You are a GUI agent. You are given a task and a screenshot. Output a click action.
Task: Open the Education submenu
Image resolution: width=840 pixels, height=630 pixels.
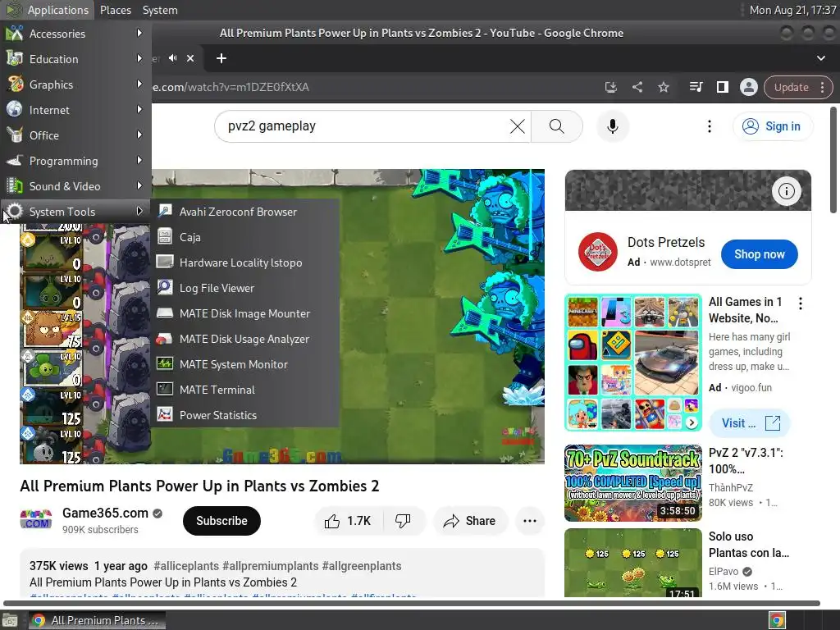[75, 59]
